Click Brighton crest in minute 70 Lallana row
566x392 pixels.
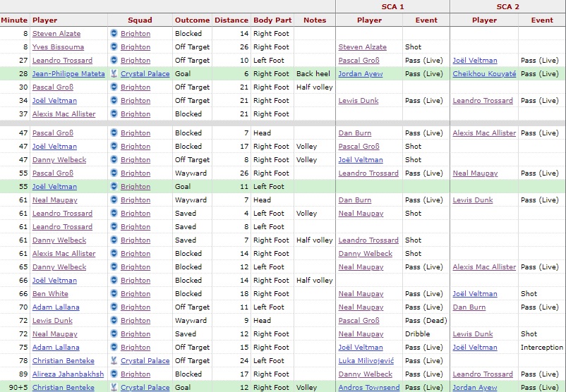click(114, 307)
